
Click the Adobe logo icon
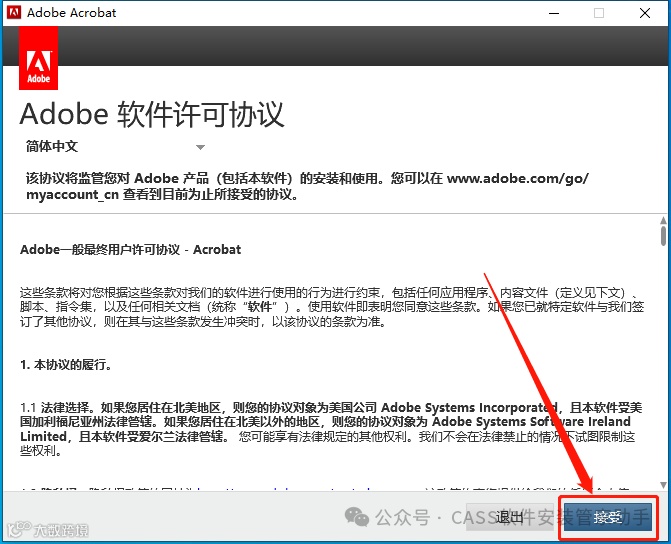click(x=39, y=58)
